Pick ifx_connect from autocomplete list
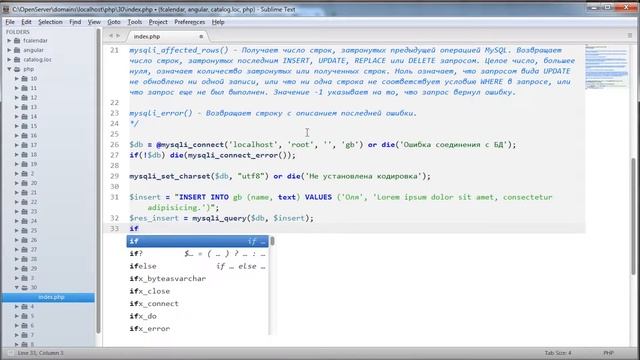This screenshot has height=360, width=640. point(198,304)
